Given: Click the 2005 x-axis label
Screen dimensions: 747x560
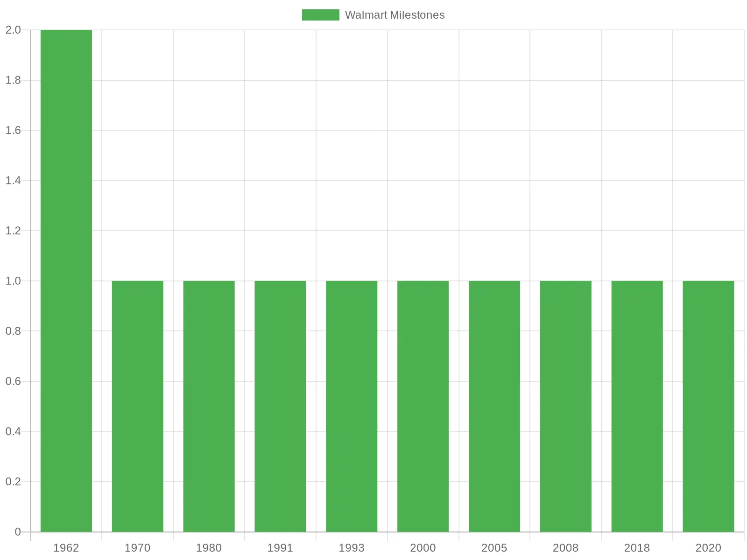Looking at the screenshot, I should (x=494, y=548).
